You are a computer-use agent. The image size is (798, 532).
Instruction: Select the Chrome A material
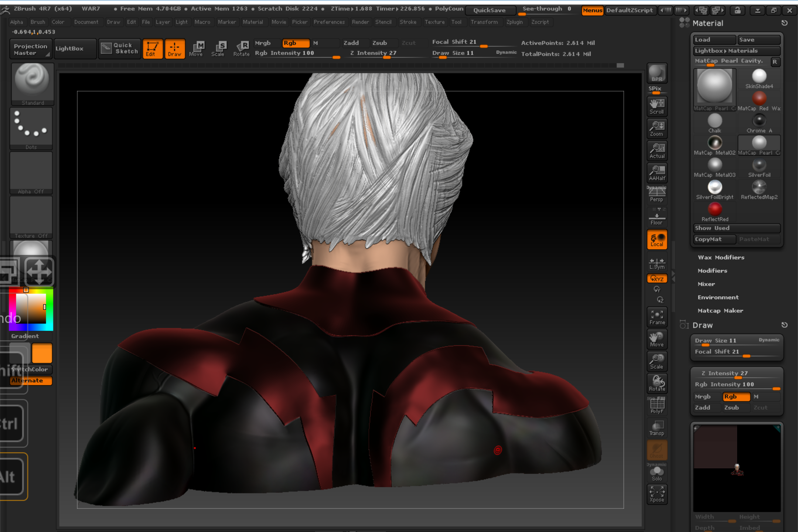tap(759, 123)
